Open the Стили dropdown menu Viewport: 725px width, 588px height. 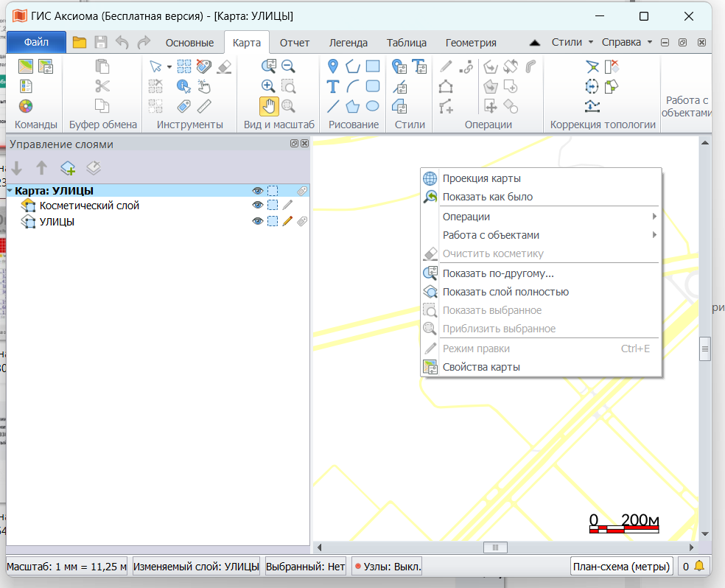point(572,42)
